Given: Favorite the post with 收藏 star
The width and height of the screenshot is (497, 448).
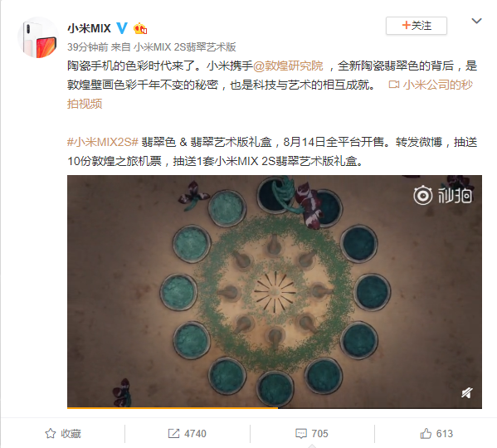Looking at the screenshot, I should [x=63, y=433].
